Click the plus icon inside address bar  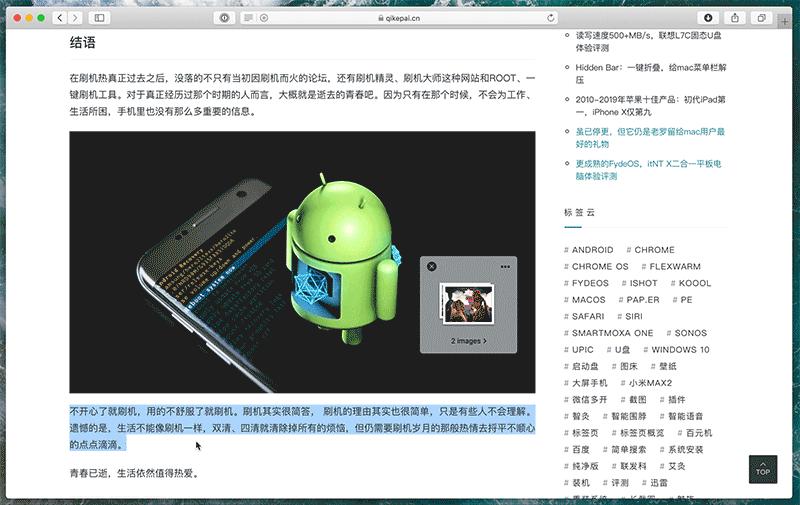click(x=264, y=18)
